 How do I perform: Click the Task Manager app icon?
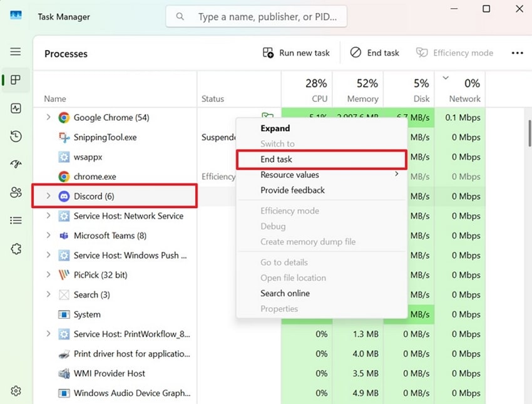click(x=16, y=15)
